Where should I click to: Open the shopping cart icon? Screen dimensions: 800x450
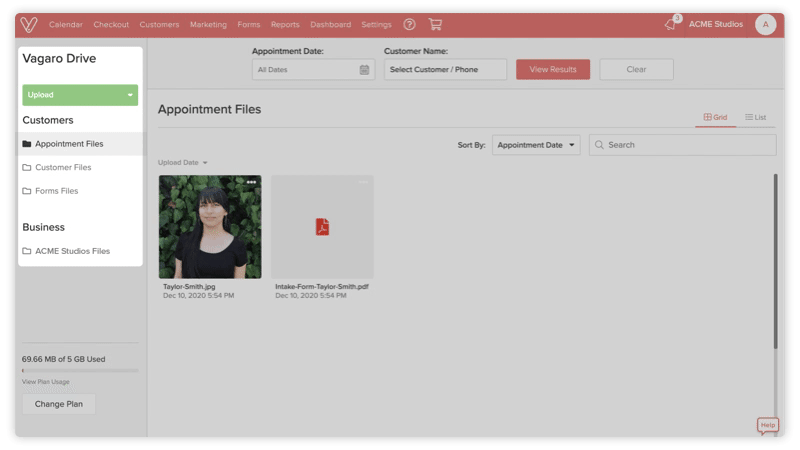[x=435, y=24]
